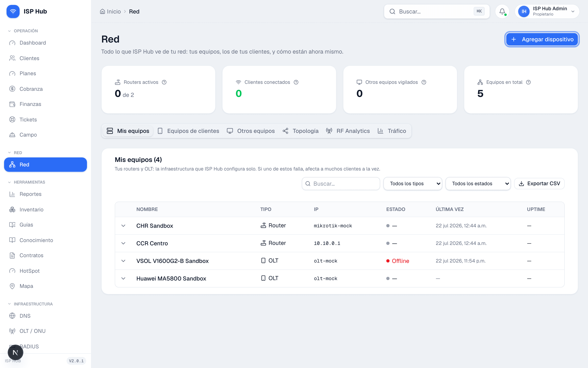
Task: Click the DNS globe icon in sidebar
Action: [x=12, y=316]
